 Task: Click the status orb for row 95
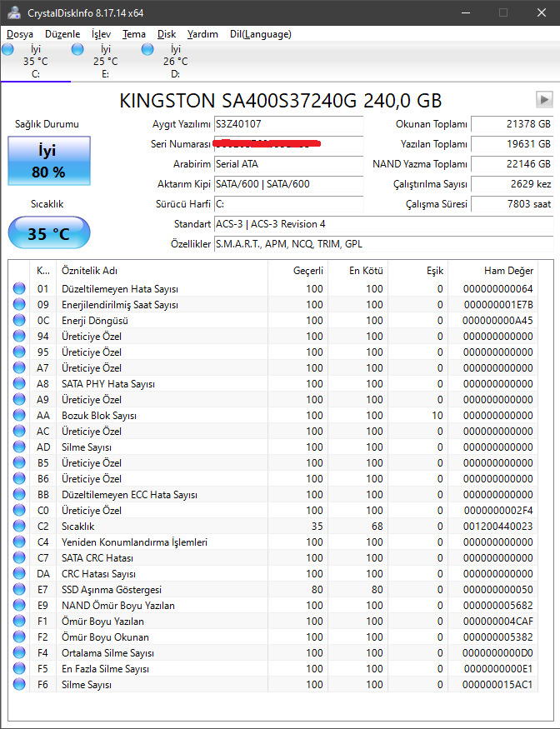pos(19,352)
